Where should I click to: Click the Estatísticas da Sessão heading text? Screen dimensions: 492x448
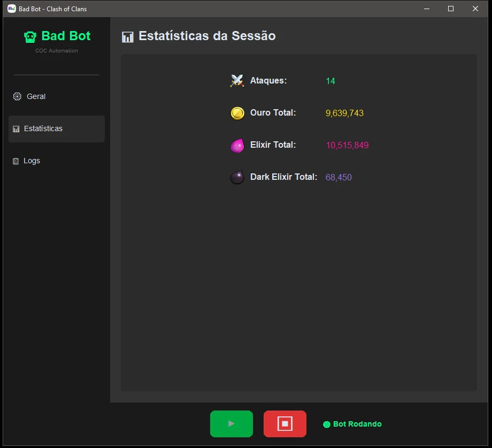click(207, 36)
